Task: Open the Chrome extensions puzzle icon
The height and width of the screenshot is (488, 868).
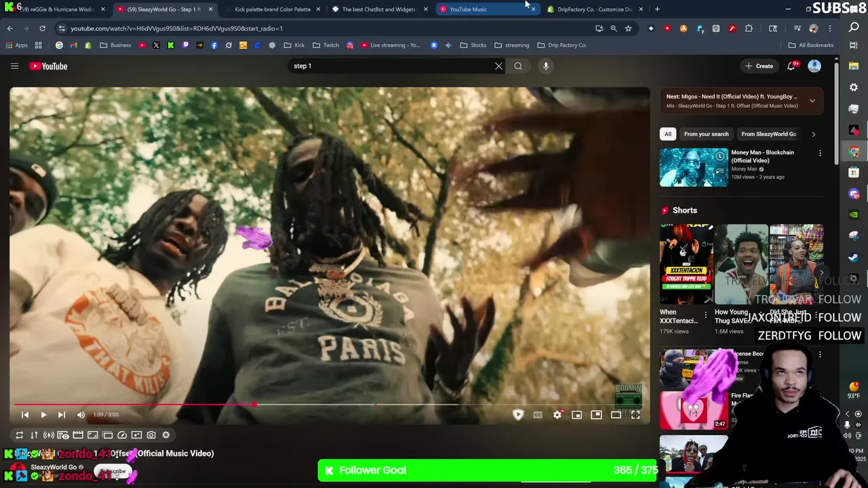Action: pos(749,28)
